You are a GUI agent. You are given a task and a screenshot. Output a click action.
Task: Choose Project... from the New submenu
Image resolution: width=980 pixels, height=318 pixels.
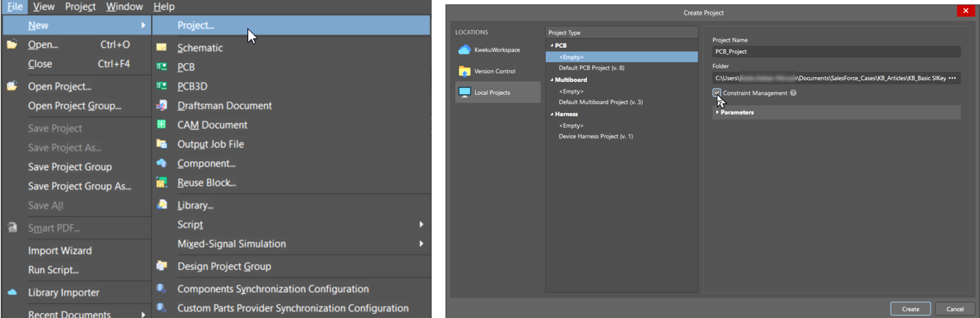click(x=291, y=25)
